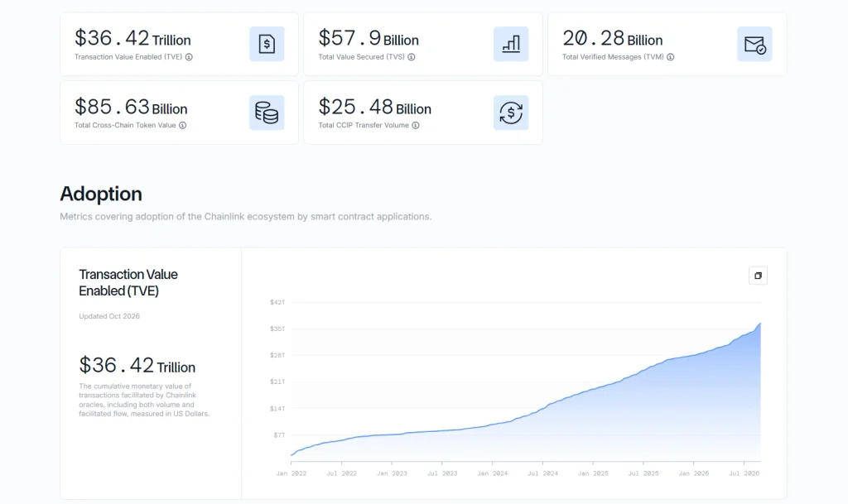Click the peak of the TVE area chart
This screenshot has height=504, width=848.
(760, 324)
